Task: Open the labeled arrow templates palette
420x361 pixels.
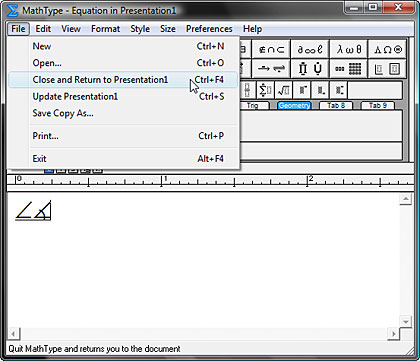Action: (271, 69)
